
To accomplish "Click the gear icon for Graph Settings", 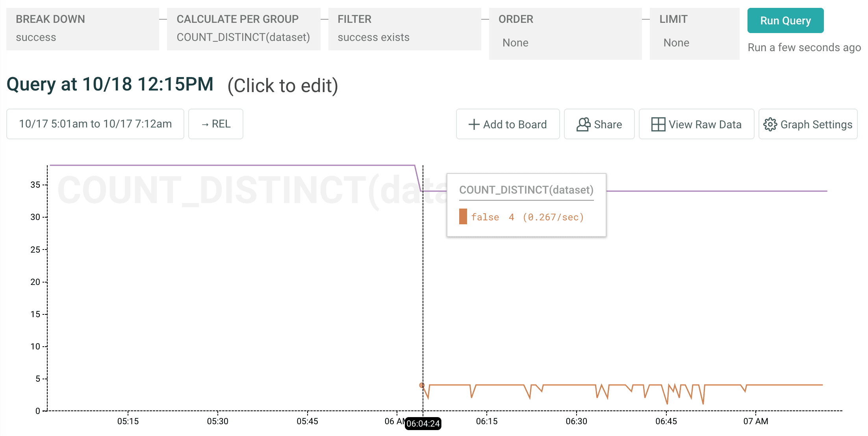I will [770, 124].
